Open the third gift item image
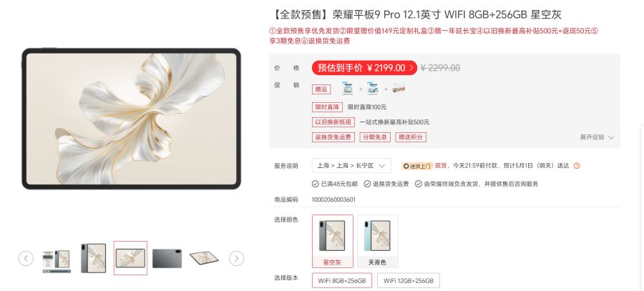Viewport: 644px width, 291px height. [399, 89]
